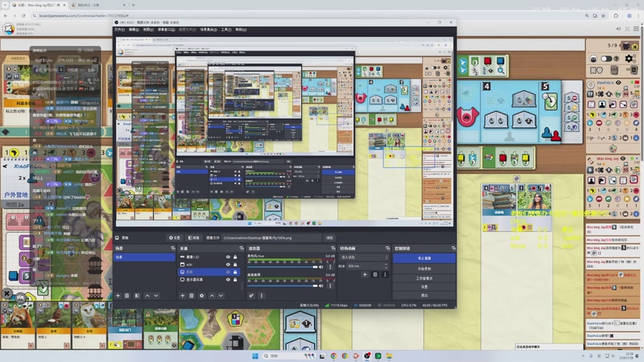Image resolution: width=644 pixels, height=362 pixels.
Task: Adjust desktop audio volume slider
Action: 283,286
